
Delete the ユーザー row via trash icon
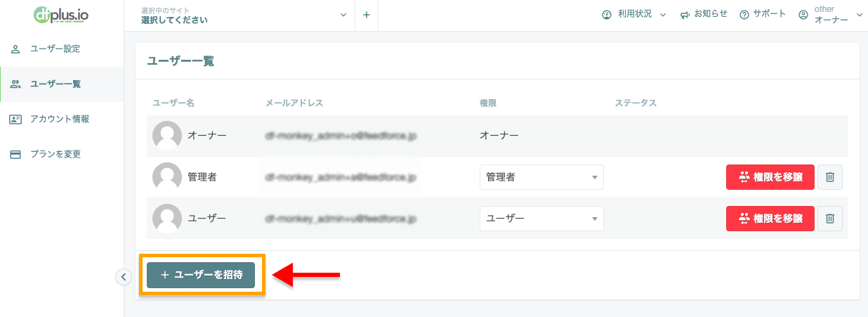click(830, 219)
